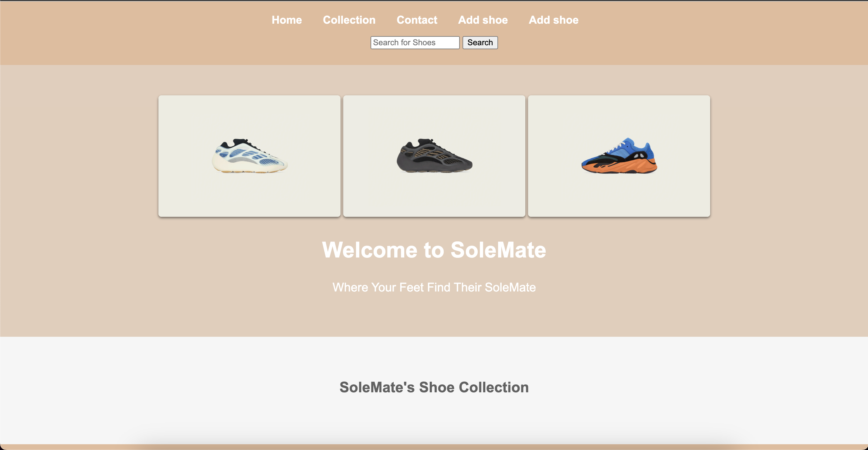The width and height of the screenshot is (868, 450).
Task: Click the last Add shoe link
Action: (553, 20)
